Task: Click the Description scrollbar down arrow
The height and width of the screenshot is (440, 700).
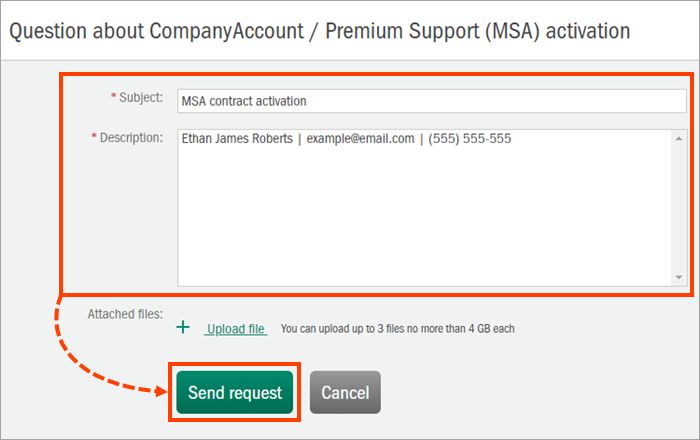Action: pos(678,277)
